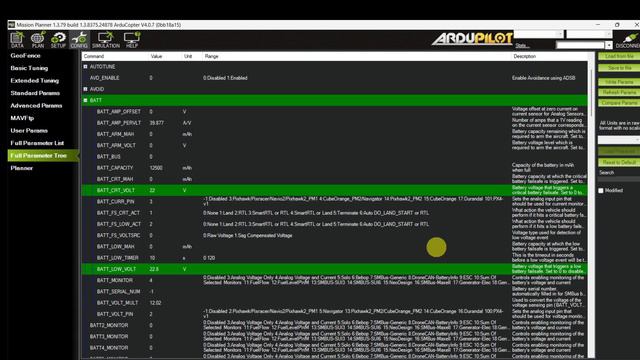Open Advanced Params in the sidebar
Screen dimensions: 640x360
coord(36,106)
